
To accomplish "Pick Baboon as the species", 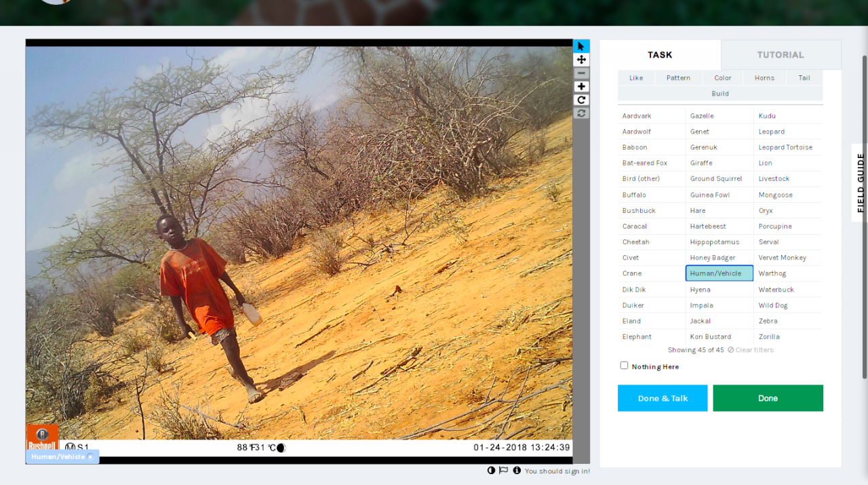I will pos(652,147).
